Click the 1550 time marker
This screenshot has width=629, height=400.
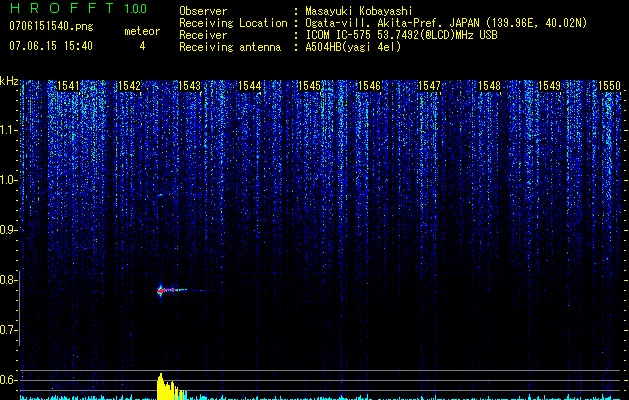pos(609,85)
